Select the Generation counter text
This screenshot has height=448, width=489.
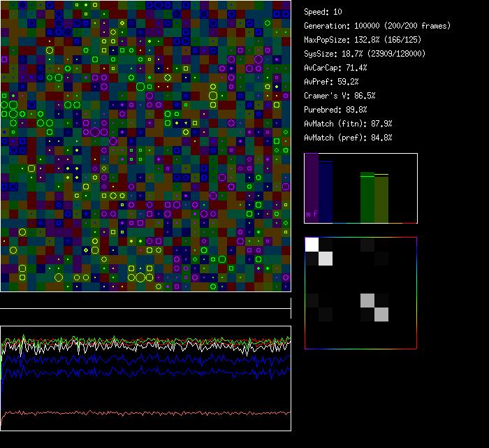(x=377, y=26)
